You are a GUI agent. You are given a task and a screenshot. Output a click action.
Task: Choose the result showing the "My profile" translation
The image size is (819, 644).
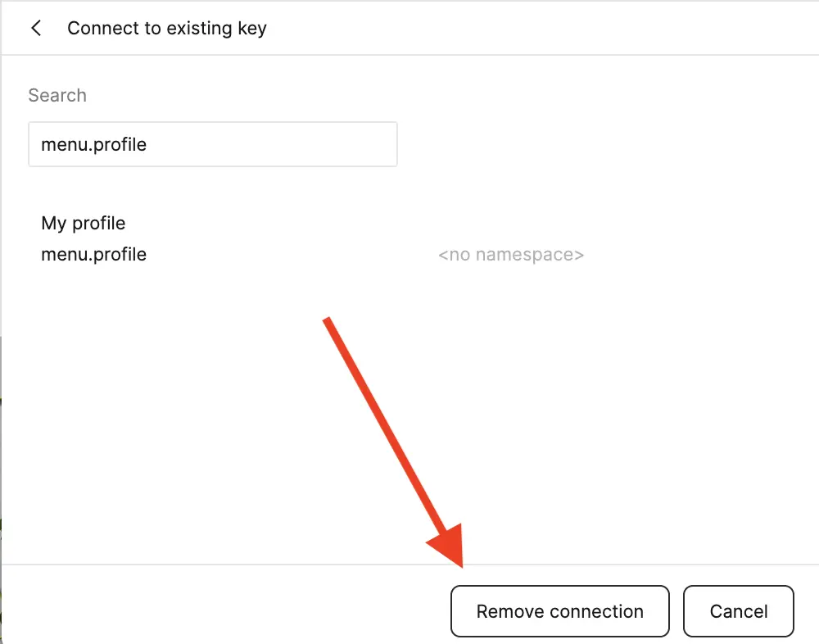click(84, 223)
